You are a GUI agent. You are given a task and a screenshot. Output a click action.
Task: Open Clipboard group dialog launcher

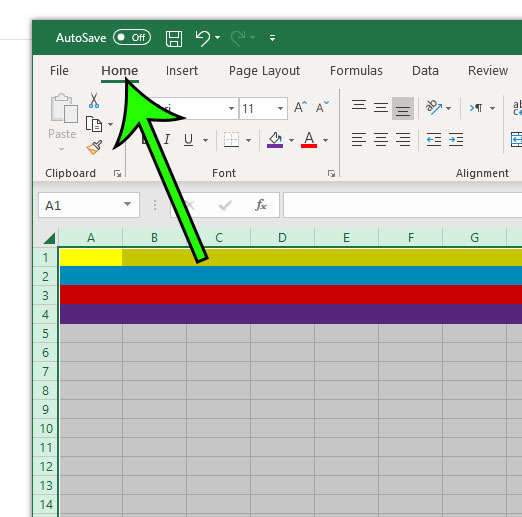coord(117,173)
